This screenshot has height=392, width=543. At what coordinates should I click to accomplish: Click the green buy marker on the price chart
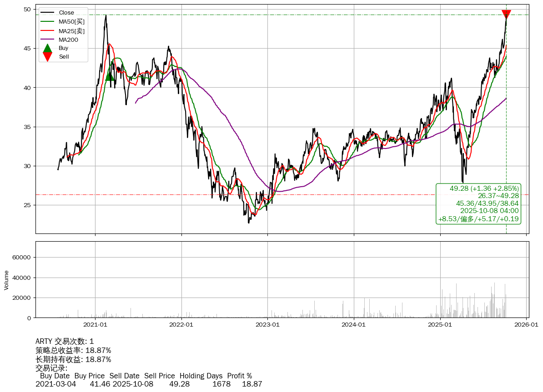pyautogui.click(x=110, y=76)
